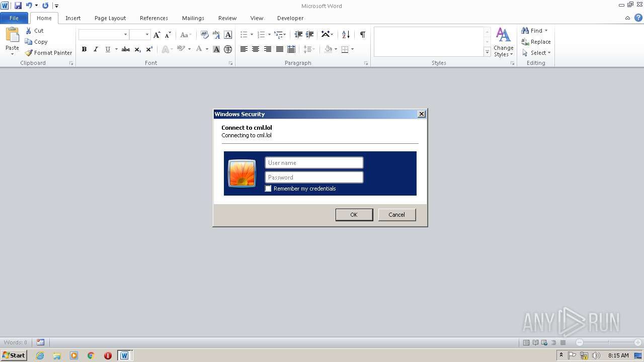Click the zoom out minus button

coord(580,342)
